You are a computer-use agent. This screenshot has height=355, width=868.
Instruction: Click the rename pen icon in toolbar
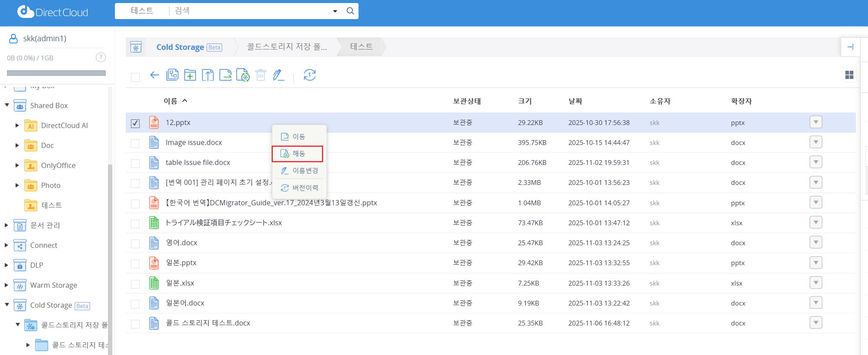pyautogui.click(x=278, y=75)
